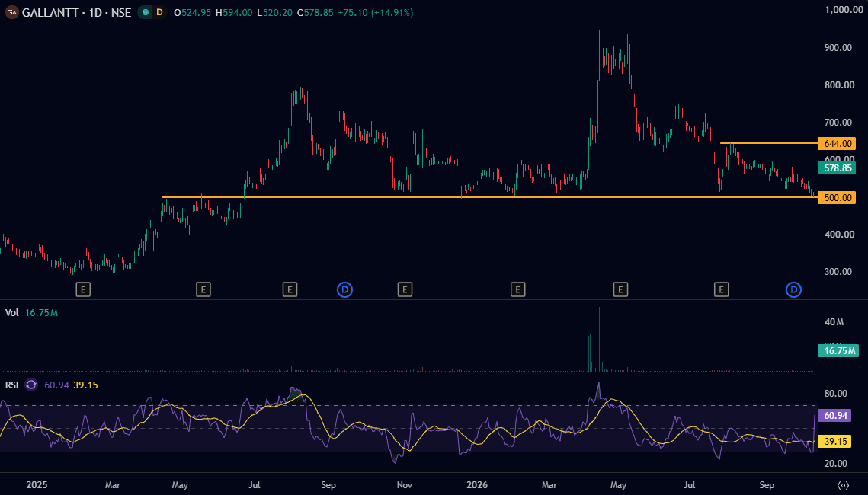Select the 500.00 horizontal line price label
The image size is (868, 495).
[837, 197]
